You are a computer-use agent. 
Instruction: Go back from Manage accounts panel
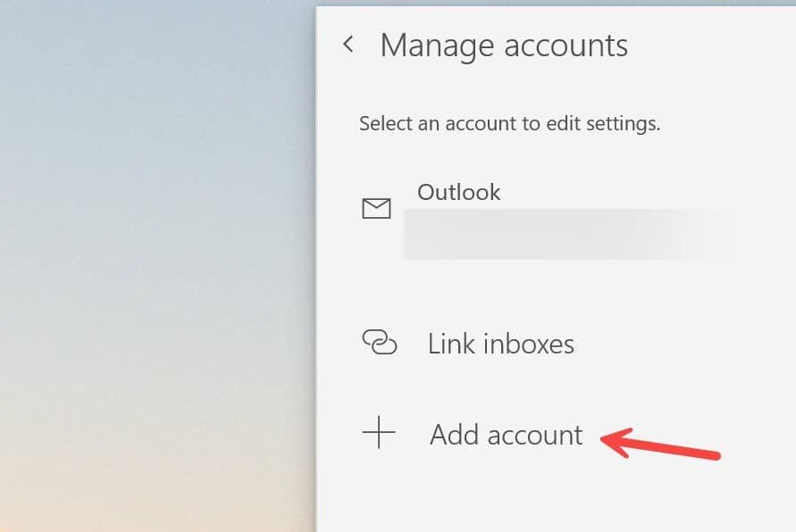348,45
